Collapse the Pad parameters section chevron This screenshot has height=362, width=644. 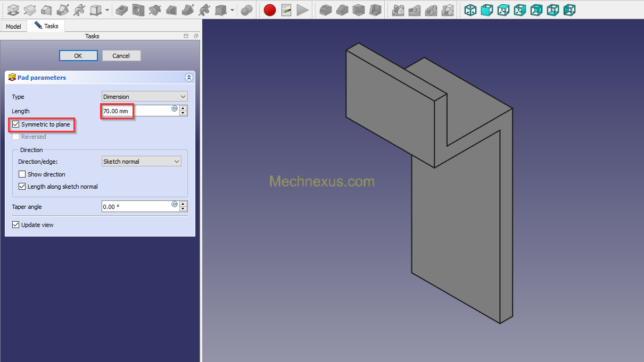click(189, 78)
